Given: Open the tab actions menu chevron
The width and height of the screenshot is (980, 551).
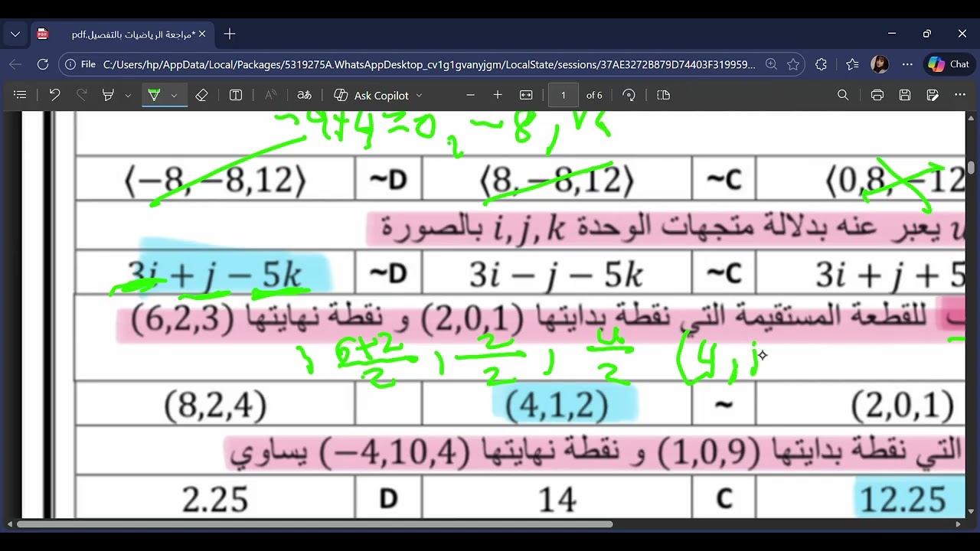Looking at the screenshot, I should pyautogui.click(x=15, y=34).
